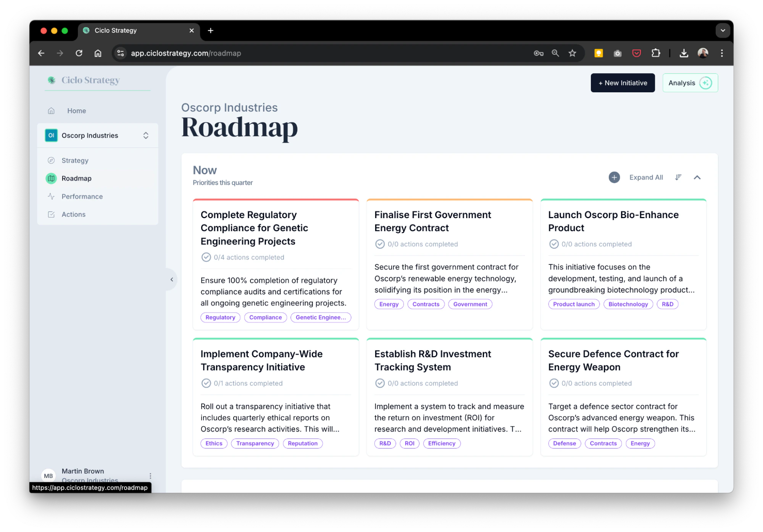
Task: Click the zoom magnifier in address bar
Action: (x=555, y=53)
